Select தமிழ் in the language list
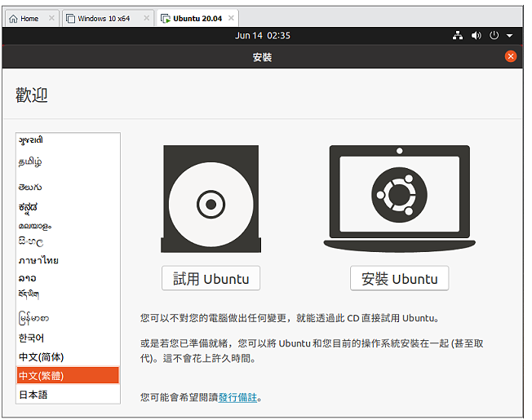The width and height of the screenshot is (532, 420). (x=68, y=162)
